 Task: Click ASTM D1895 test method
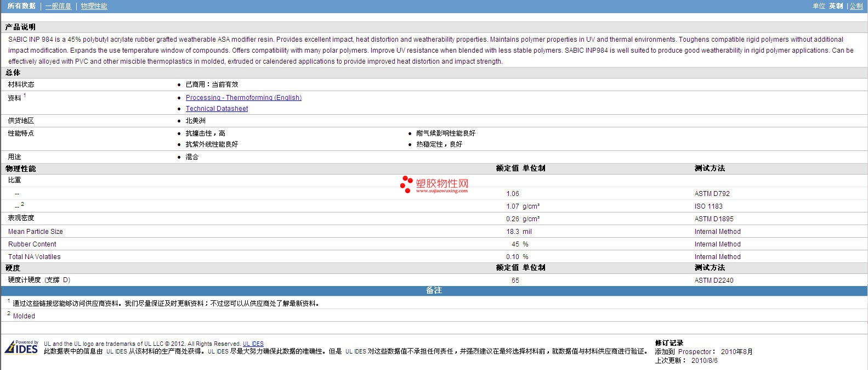point(714,219)
